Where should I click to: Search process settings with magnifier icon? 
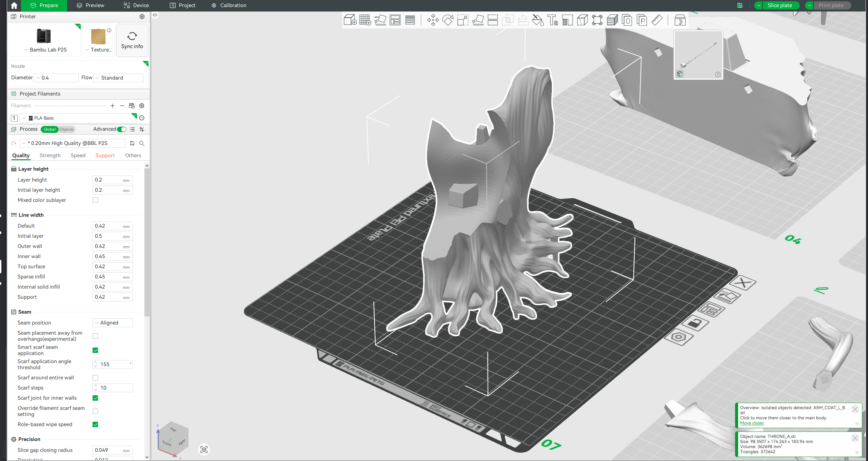(x=142, y=143)
